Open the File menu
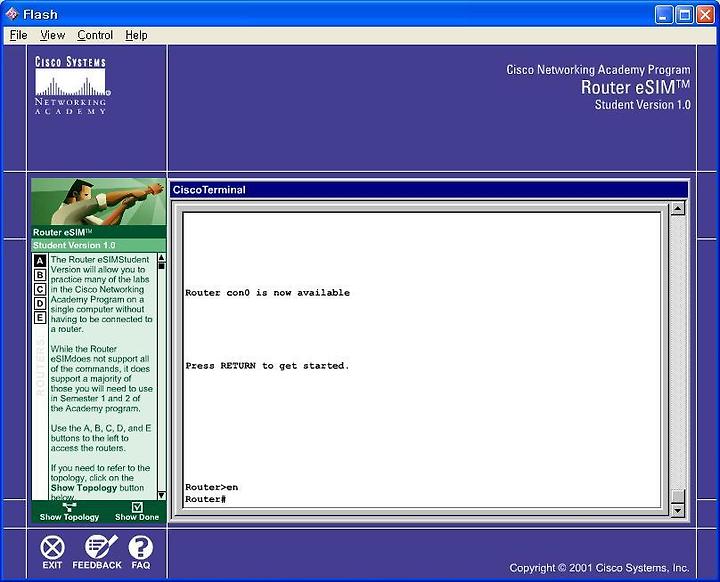Image resolution: width=720 pixels, height=582 pixels. pos(18,35)
